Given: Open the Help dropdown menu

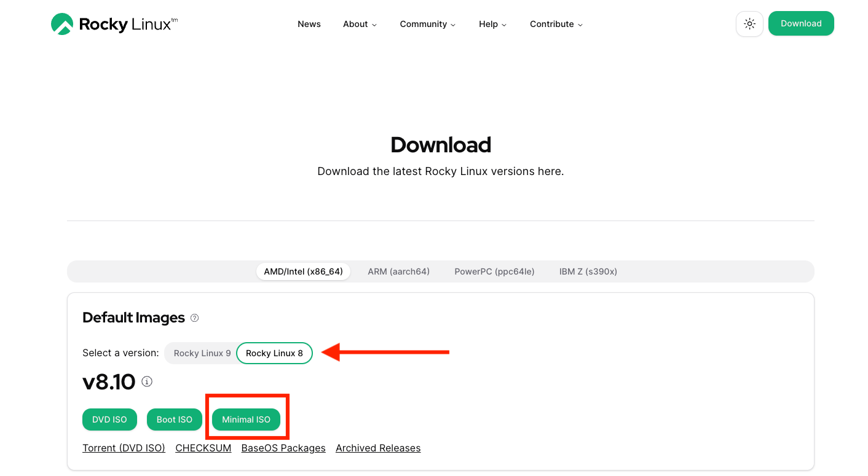Looking at the screenshot, I should (492, 24).
